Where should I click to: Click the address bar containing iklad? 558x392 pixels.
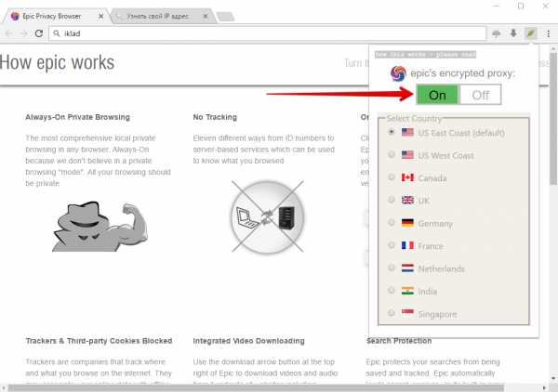268,33
